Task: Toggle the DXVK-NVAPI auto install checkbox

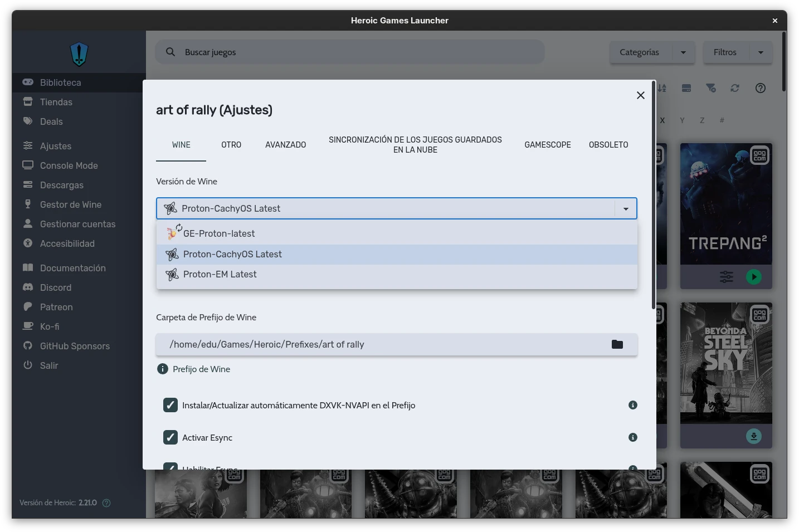Action: (x=170, y=405)
